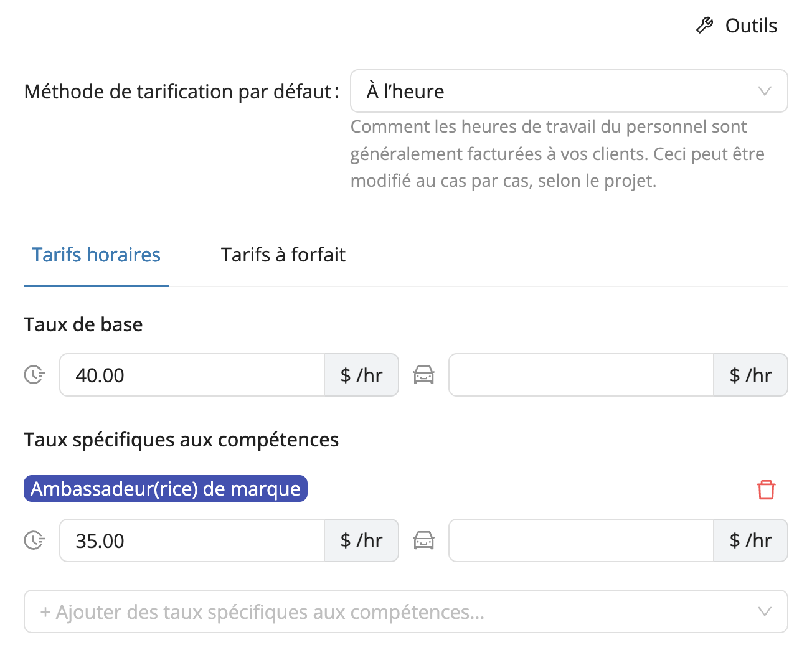Click the $ /hr suffix next to 35.00
Viewport: 812px width, 650px height.
361,540
